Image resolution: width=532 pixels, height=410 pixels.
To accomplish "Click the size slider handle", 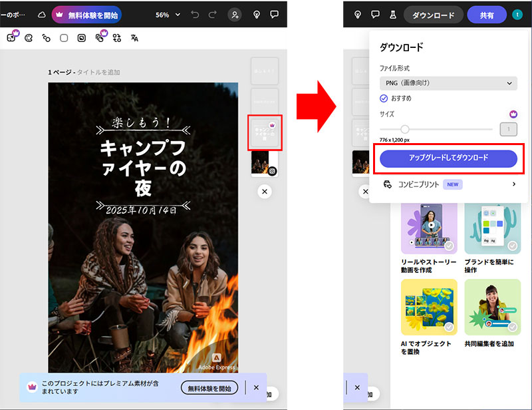I will [x=404, y=129].
